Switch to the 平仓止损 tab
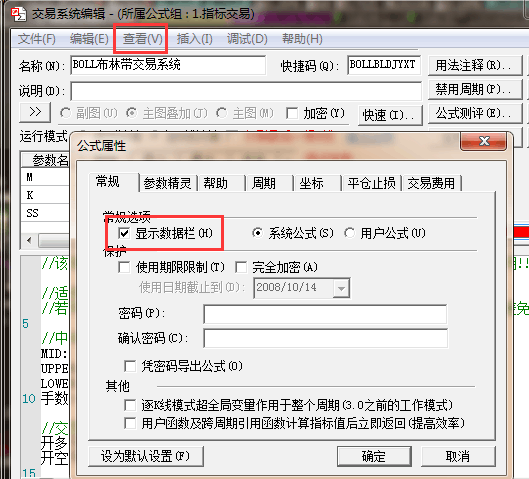529x479 pixels. pos(371,184)
